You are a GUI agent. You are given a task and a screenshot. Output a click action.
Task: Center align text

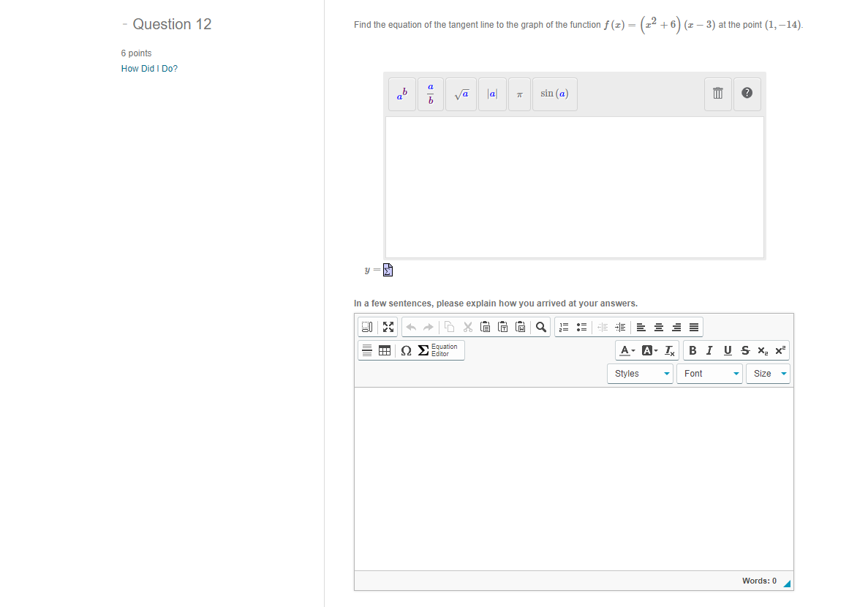pyautogui.click(x=659, y=327)
